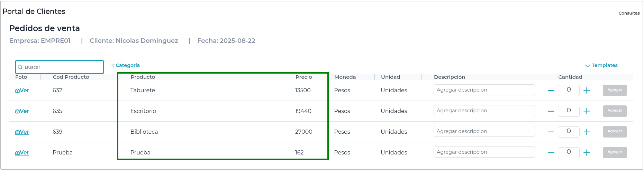This screenshot has width=644, height=170.
Task: View photo of product 632
Action: (x=22, y=91)
